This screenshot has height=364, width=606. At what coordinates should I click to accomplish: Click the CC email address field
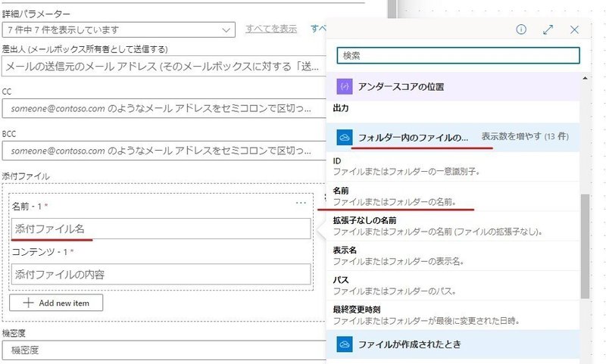tap(164, 108)
